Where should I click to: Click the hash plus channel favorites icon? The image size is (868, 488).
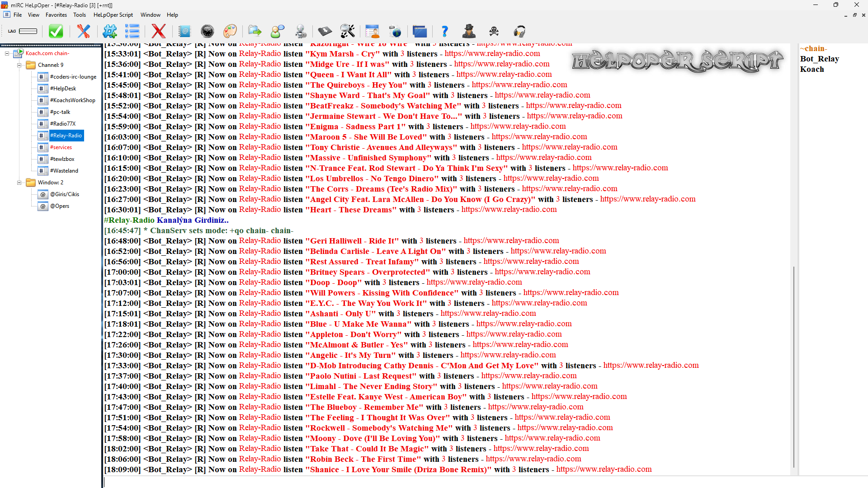(x=110, y=31)
